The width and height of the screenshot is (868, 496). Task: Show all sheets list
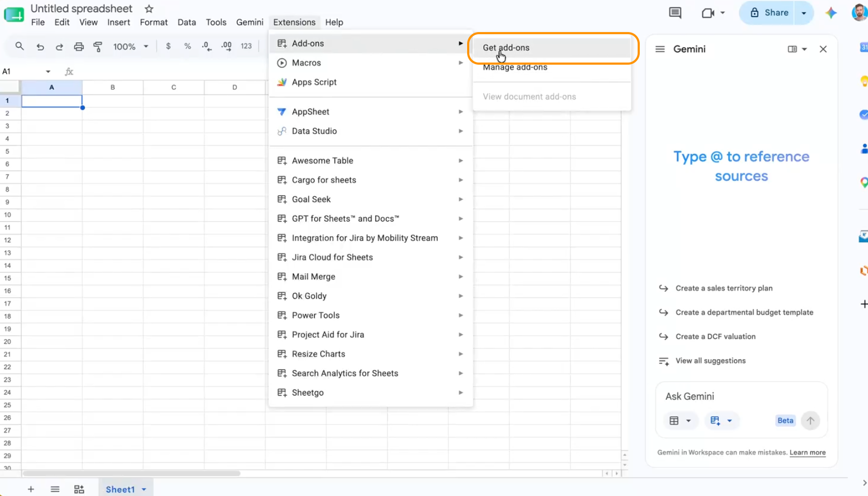[x=55, y=489]
